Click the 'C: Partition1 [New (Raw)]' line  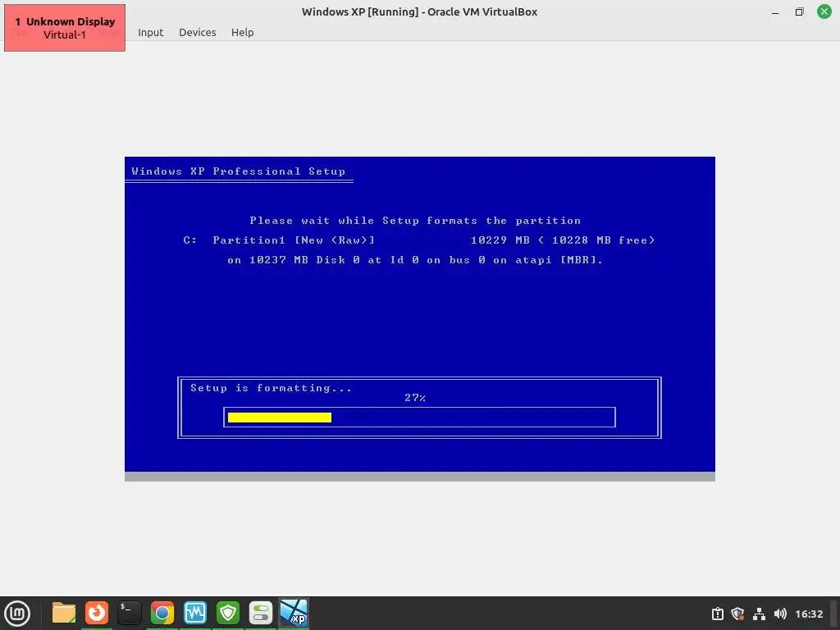point(279,240)
